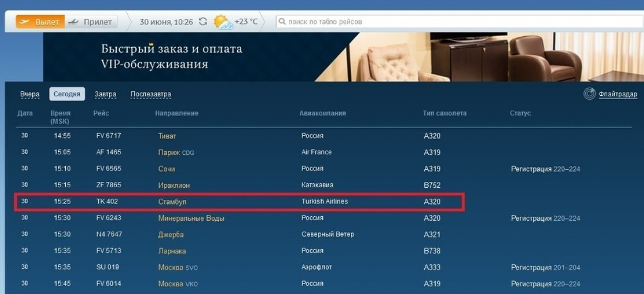Open the destination Стамбул
Image resolution: width=644 pixels, height=294 pixels.
click(173, 201)
